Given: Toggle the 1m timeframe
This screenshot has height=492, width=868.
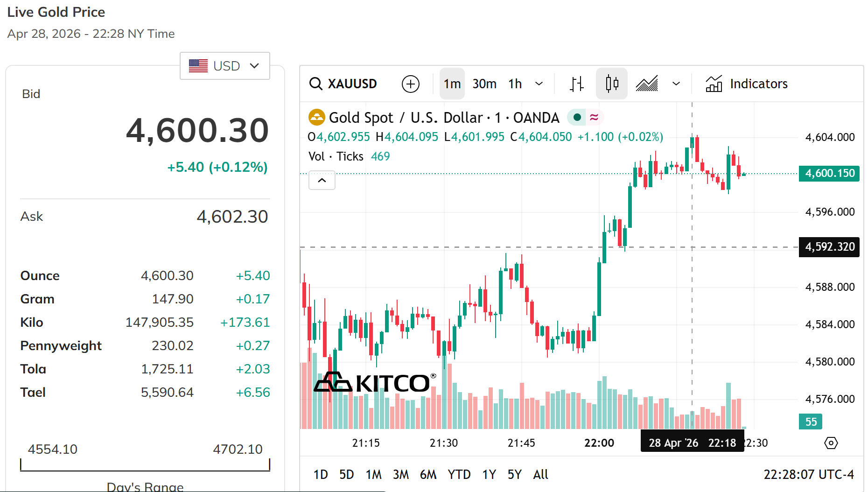Looking at the screenshot, I should click(x=452, y=84).
